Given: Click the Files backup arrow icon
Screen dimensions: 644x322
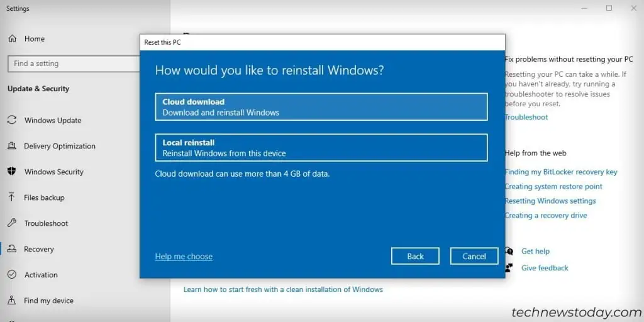Looking at the screenshot, I should (x=12, y=197).
